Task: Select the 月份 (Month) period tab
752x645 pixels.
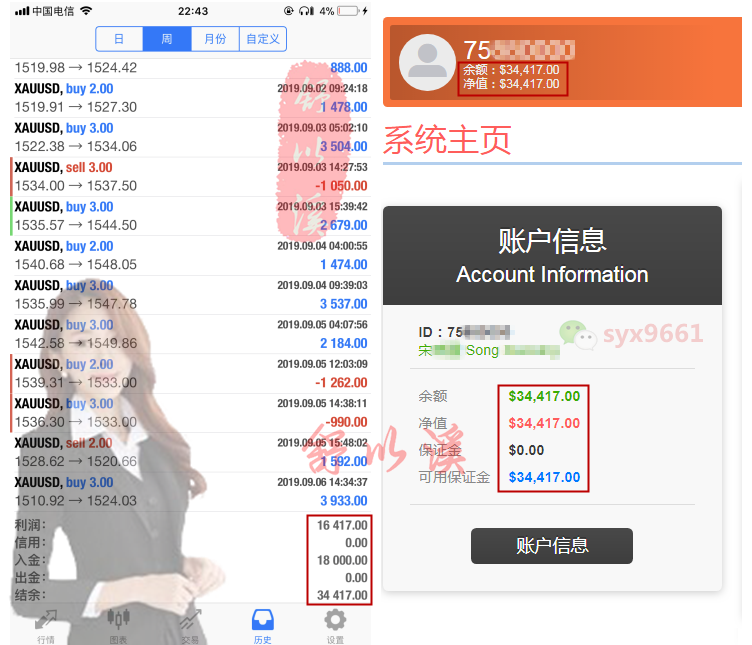Action: pos(215,39)
